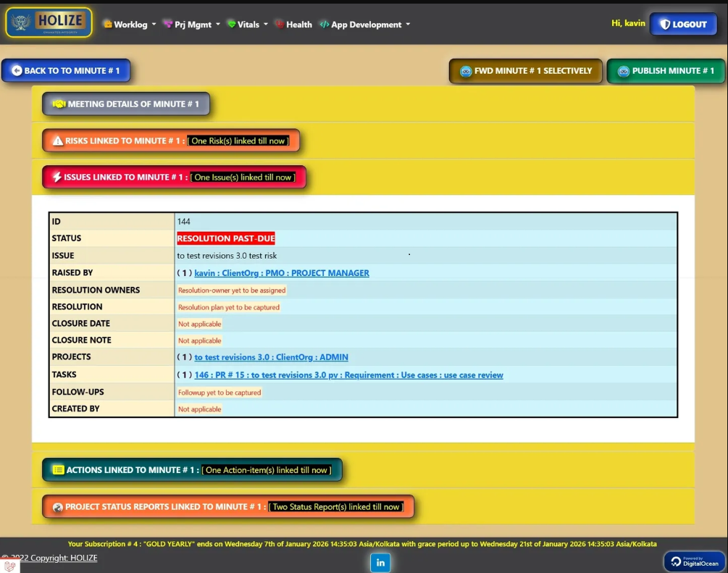Click the globe icon on Project Status Reports
This screenshot has width=728, height=573.
pyautogui.click(x=57, y=507)
